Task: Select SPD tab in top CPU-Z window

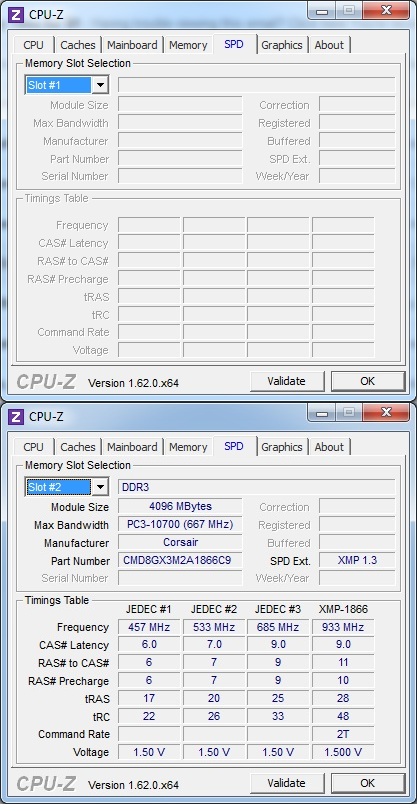Action: coord(234,44)
